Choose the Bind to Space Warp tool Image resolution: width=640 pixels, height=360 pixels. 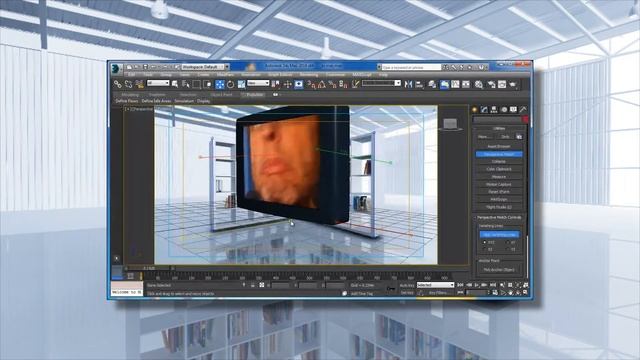pos(140,84)
